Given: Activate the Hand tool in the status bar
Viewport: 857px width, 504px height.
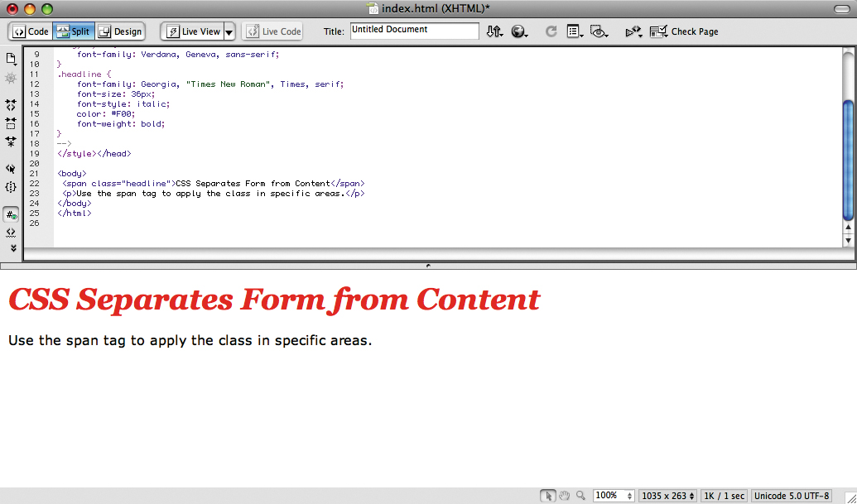Looking at the screenshot, I should [x=566, y=495].
